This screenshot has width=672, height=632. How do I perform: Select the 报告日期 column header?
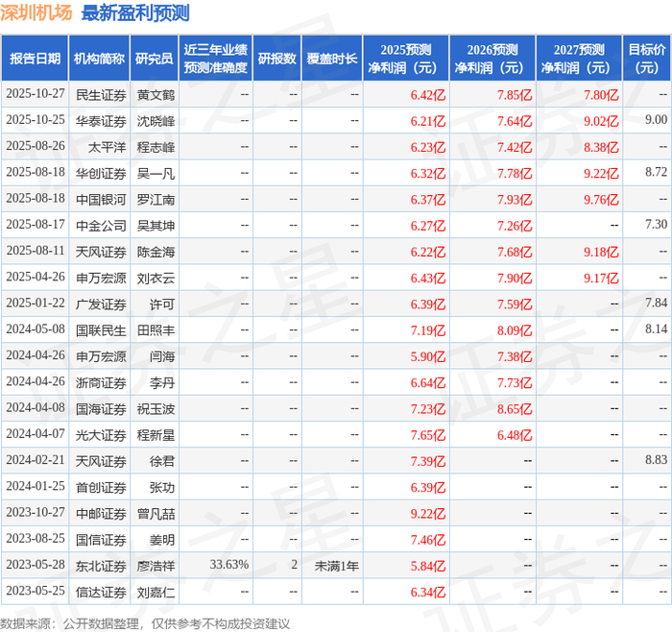coord(35,59)
